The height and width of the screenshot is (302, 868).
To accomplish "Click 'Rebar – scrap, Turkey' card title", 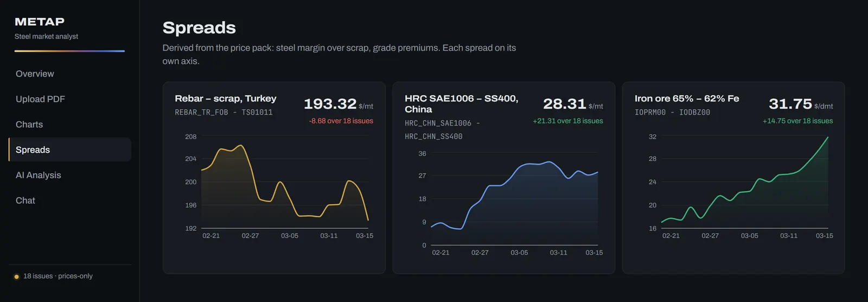I will click(x=226, y=98).
